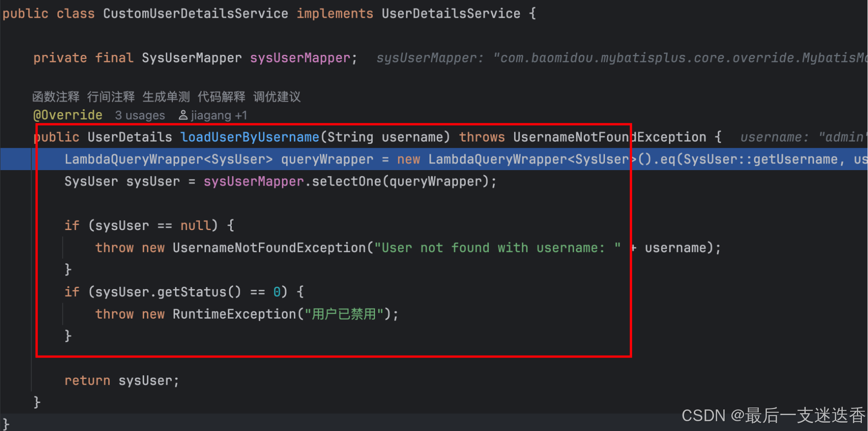Click the 函数注释 code lens link
The image size is (868, 431).
point(56,97)
